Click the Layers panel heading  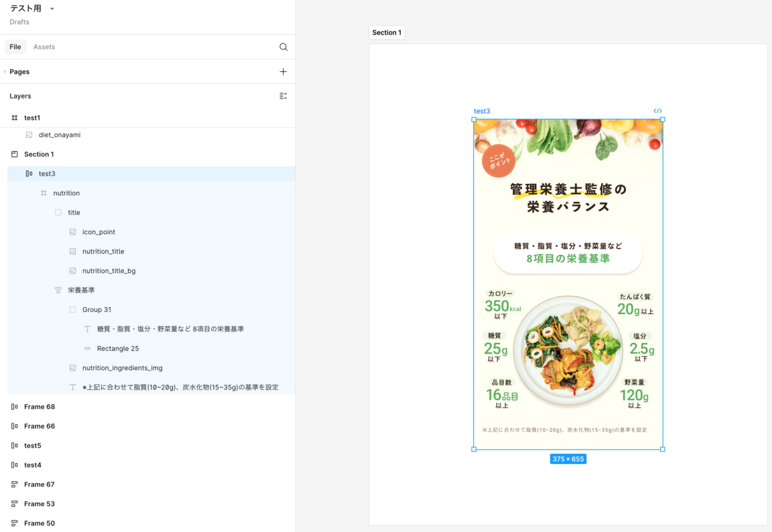tap(20, 96)
